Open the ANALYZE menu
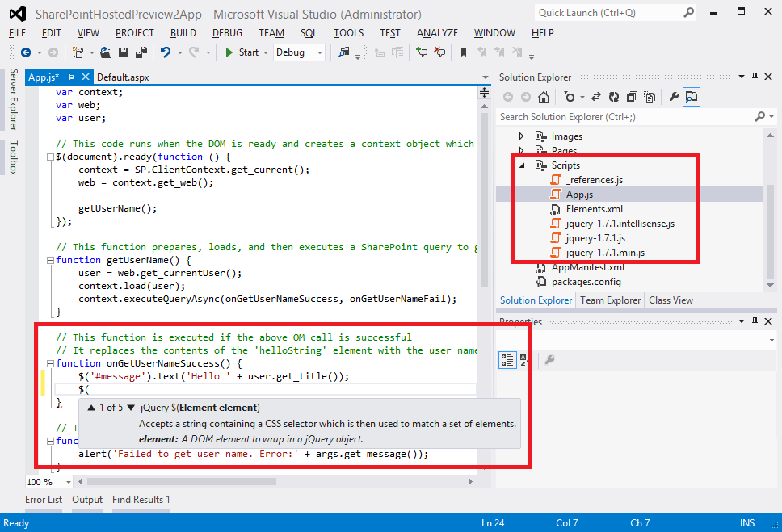782x532 pixels. (437, 33)
